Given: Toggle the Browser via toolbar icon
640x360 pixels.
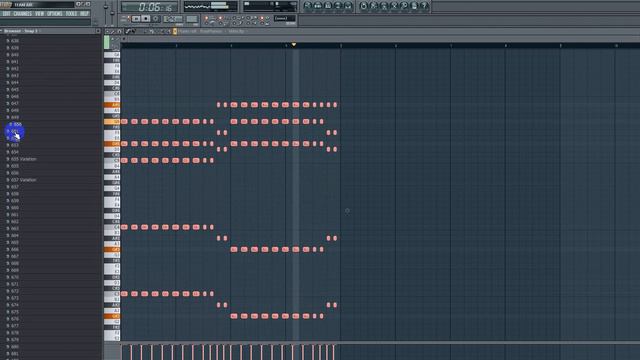Looking at the screenshot, I should click(x=338, y=6).
